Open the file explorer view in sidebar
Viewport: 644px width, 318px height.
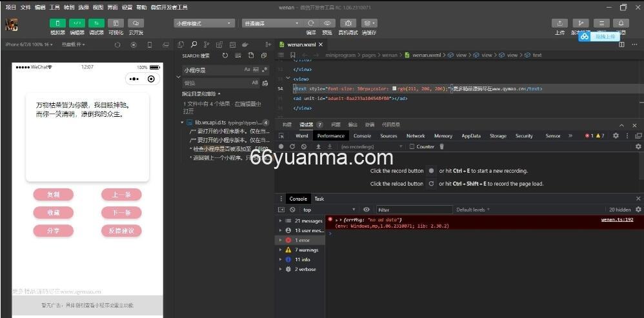(181, 45)
